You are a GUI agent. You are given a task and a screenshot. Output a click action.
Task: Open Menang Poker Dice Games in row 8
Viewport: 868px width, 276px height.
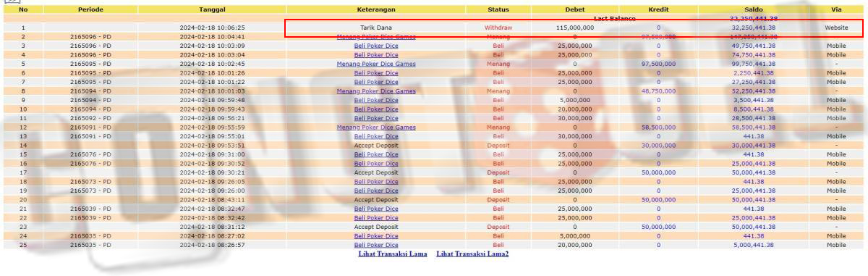[x=376, y=91]
